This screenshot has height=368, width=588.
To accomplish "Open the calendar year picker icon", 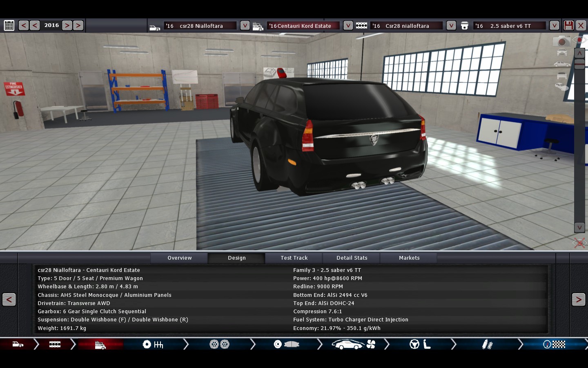I will pos(9,25).
